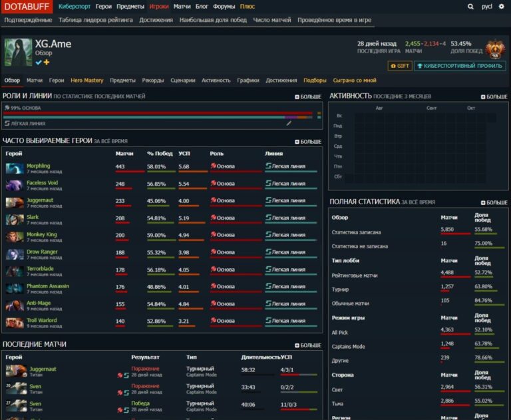Open Таблица лидеров рейтинга link
511x420 pixels.
coord(96,20)
